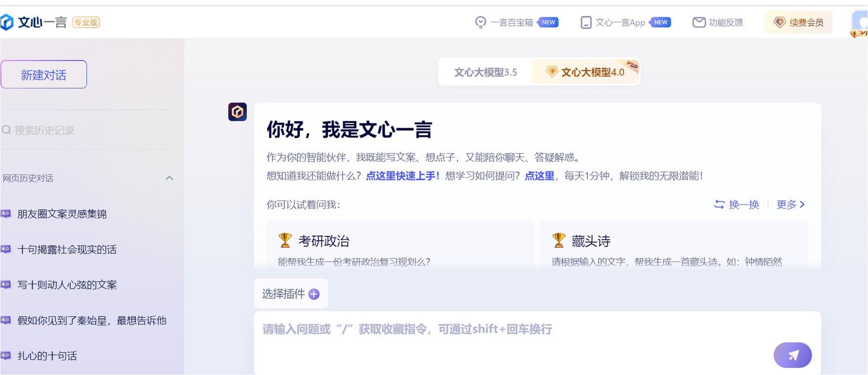Refresh suggestions with 换一换
Image resolution: width=868 pixels, height=375 pixels.
(736, 205)
